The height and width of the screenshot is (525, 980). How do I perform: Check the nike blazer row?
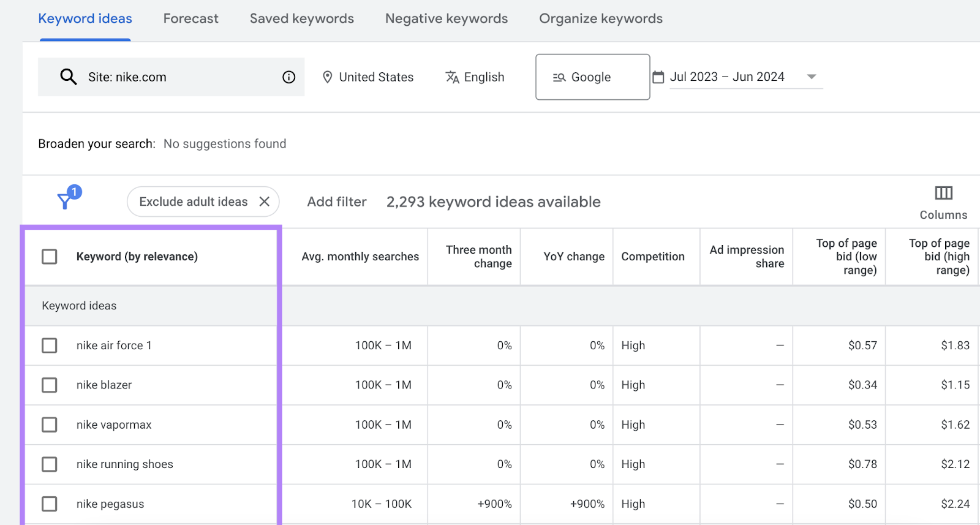pos(50,385)
